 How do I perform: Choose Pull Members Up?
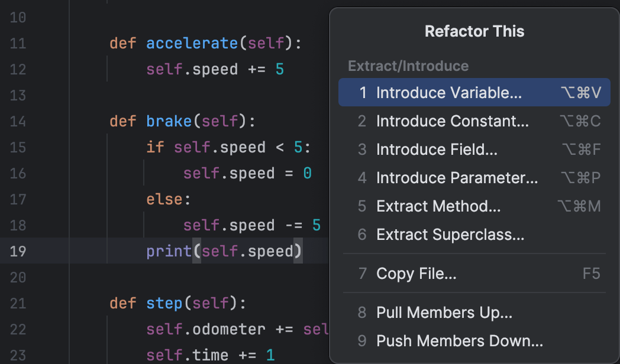click(x=444, y=313)
